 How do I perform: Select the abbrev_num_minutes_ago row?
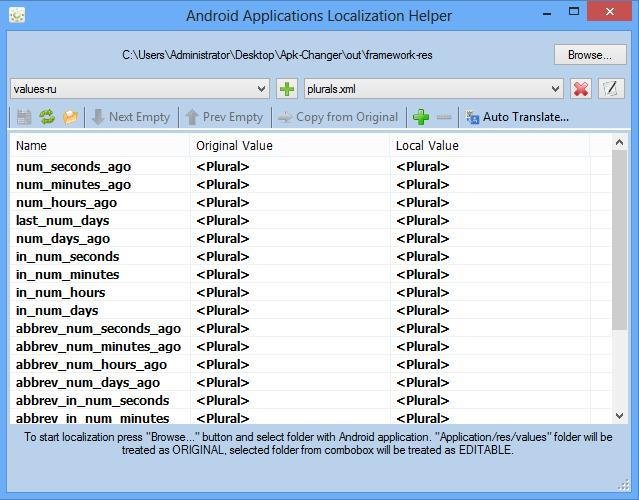pyautogui.click(x=311, y=346)
